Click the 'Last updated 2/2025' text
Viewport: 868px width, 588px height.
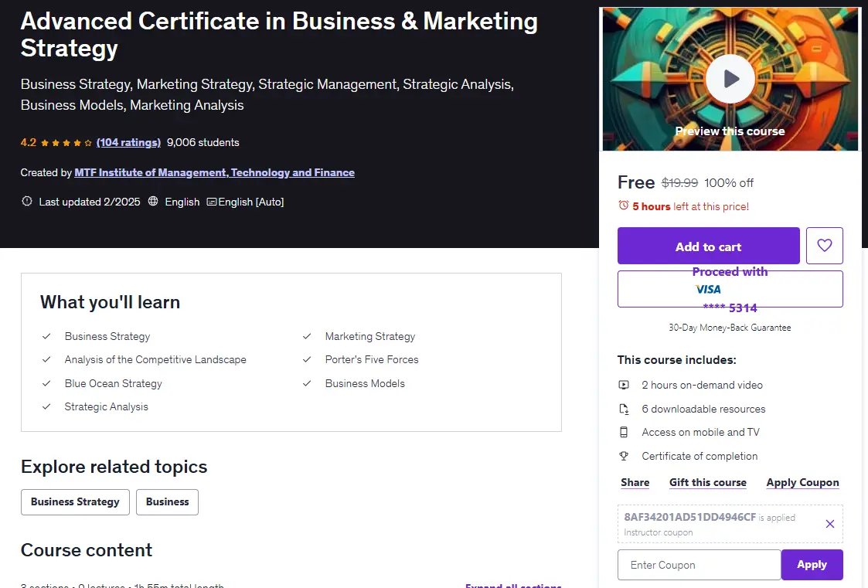click(90, 202)
